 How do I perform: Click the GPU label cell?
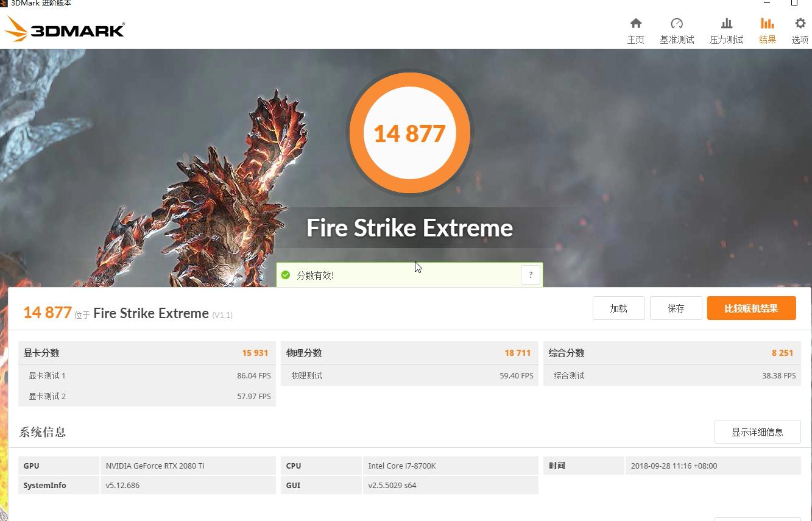pos(58,466)
